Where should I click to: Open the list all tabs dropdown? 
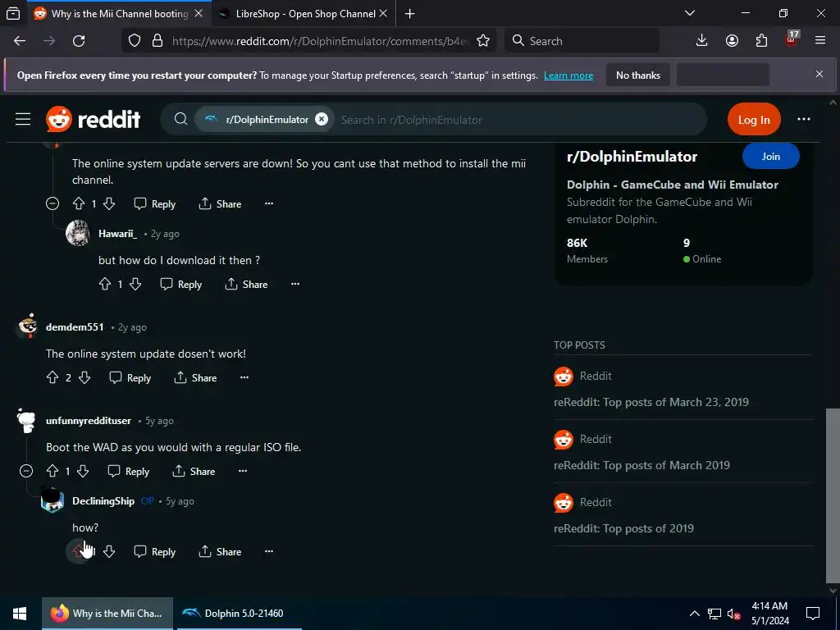click(690, 13)
